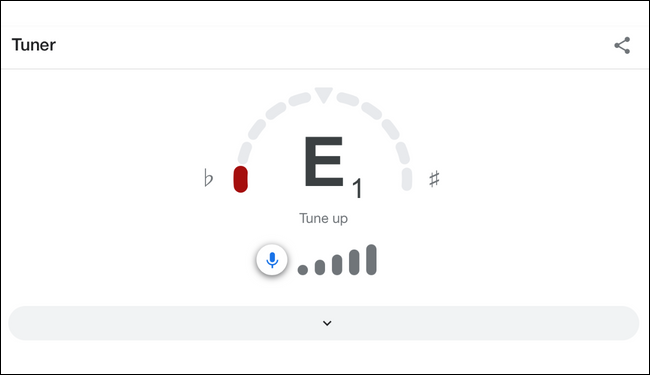The height and width of the screenshot is (375, 650).
Task: Click the "Tune up" text
Action: [323, 218]
